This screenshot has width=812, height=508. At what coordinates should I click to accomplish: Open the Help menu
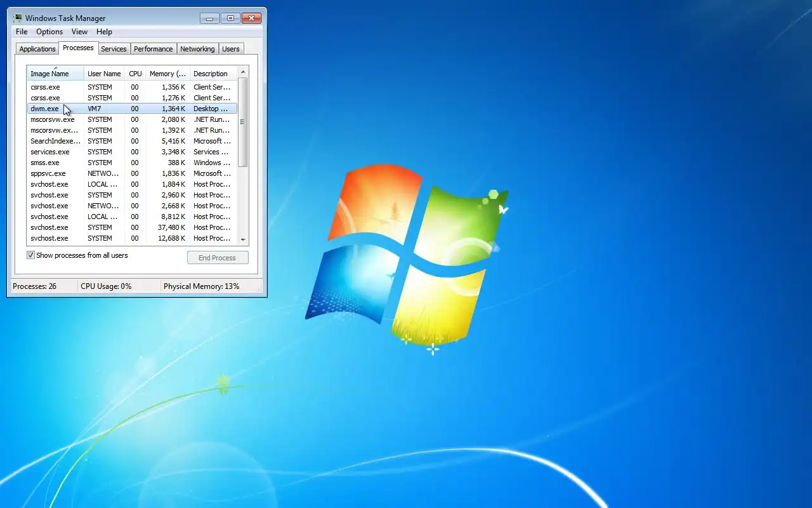[104, 32]
